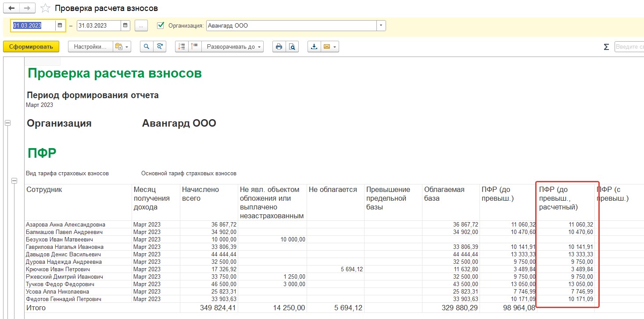Click the start date field 01.03.2023
Image resolution: width=644 pixels, height=319 pixels.
[34, 25]
